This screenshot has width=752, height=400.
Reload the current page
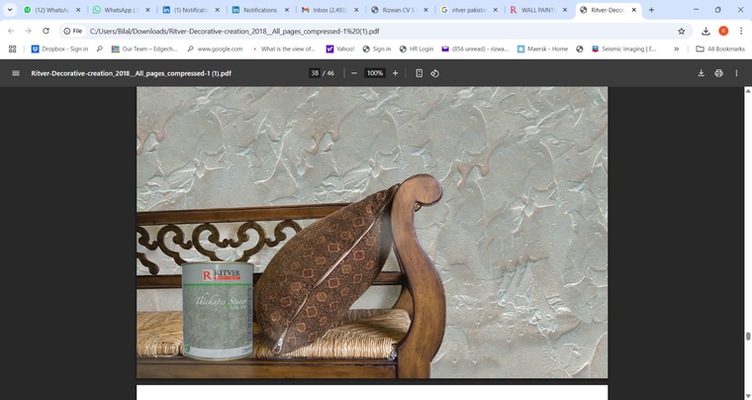pyautogui.click(x=46, y=31)
